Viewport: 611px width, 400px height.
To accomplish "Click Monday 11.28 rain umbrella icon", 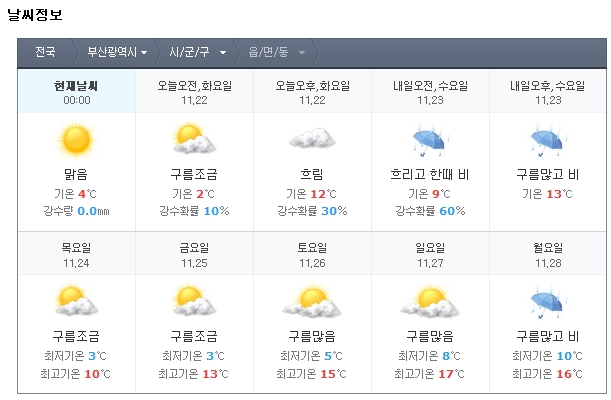I will [x=548, y=301].
